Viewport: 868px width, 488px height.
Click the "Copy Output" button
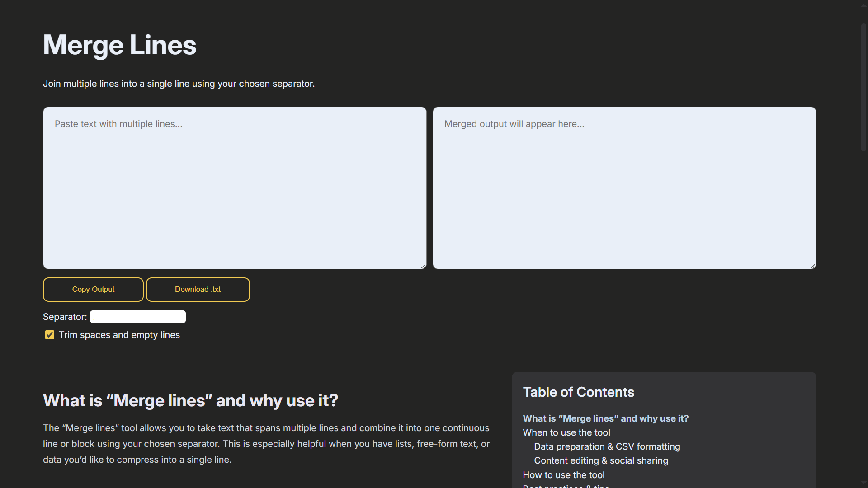(x=93, y=289)
